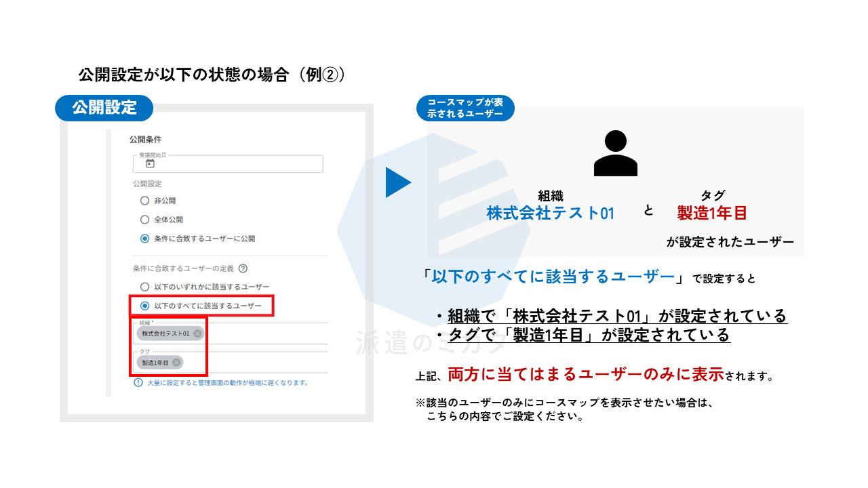Click the 株式会社テスト01 chip label
Image resolution: width=868 pixels, height=488 pixels.
[165, 333]
